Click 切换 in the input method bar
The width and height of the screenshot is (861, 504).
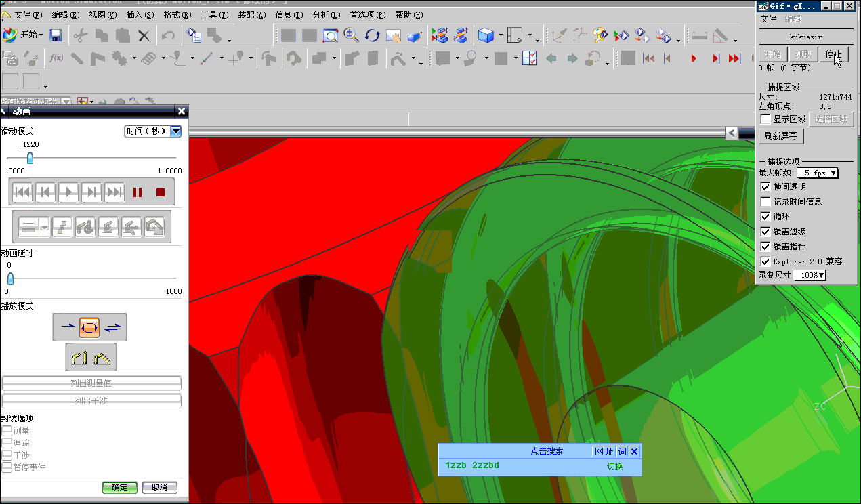click(x=614, y=466)
